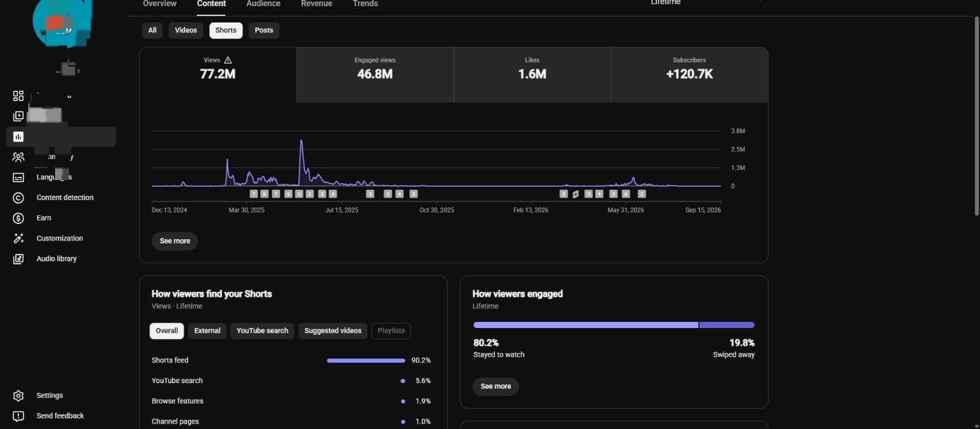Select the Posts filter chip
The image size is (980, 429).
tap(264, 31)
